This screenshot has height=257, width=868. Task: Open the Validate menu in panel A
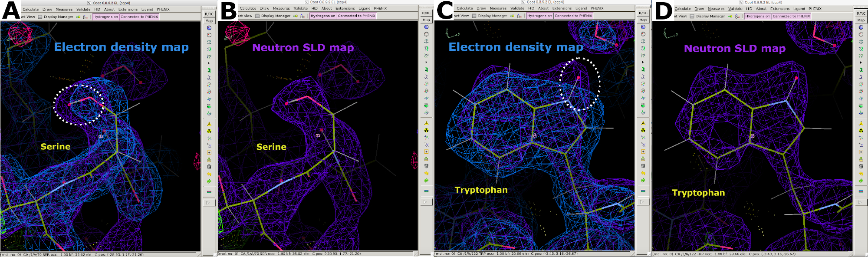83,9
